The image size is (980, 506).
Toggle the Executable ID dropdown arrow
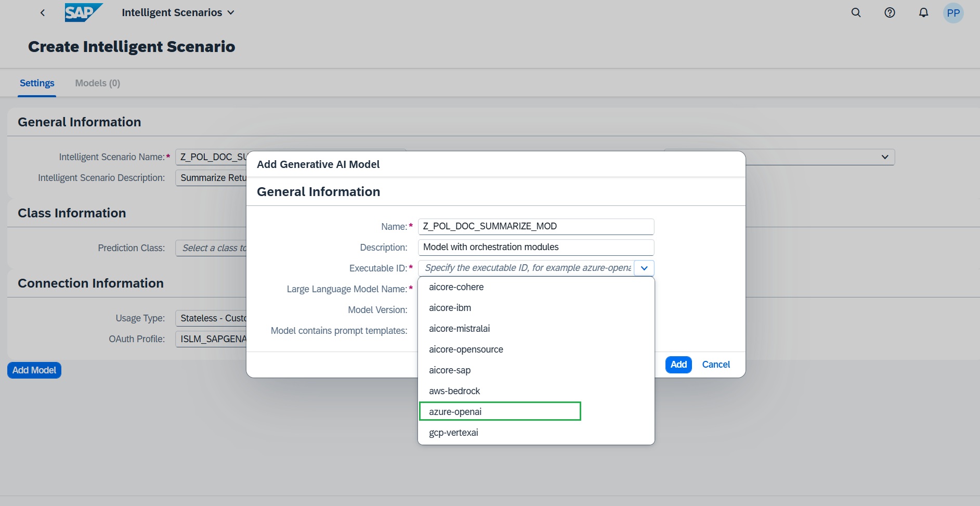point(644,268)
